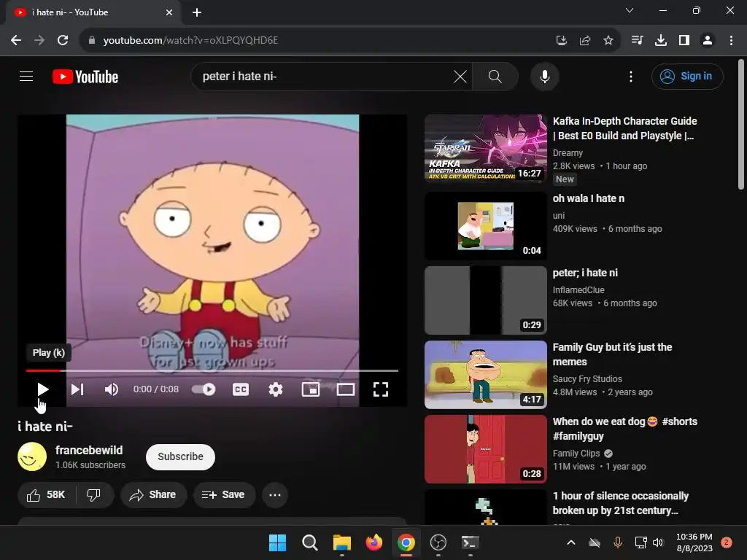Open 'Family Guy but it's just the memes'
Image resolution: width=747 pixels, height=560 pixels.
pos(612,354)
